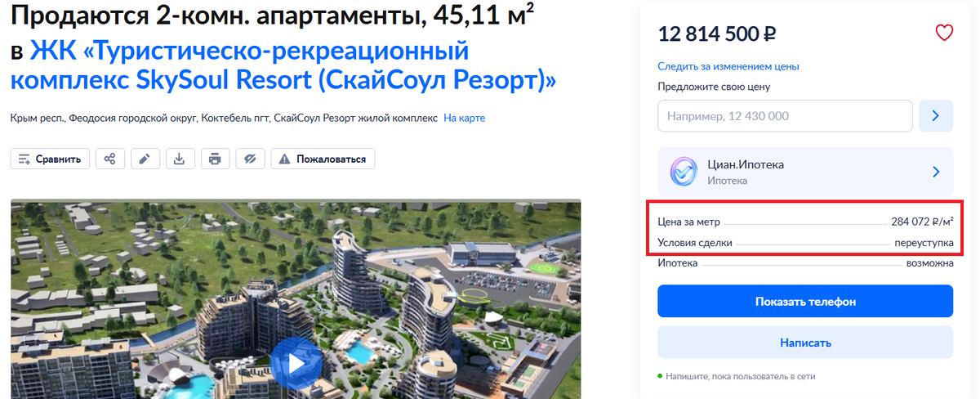Click Показать телефон button
The image size is (980, 399).
click(805, 301)
